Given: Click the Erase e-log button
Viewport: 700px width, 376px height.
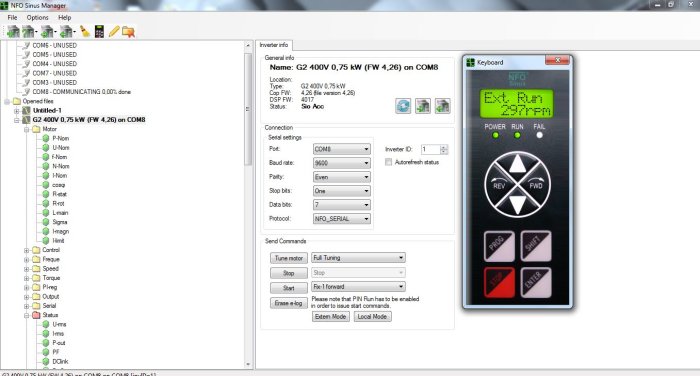Looking at the screenshot, I should click(289, 303).
